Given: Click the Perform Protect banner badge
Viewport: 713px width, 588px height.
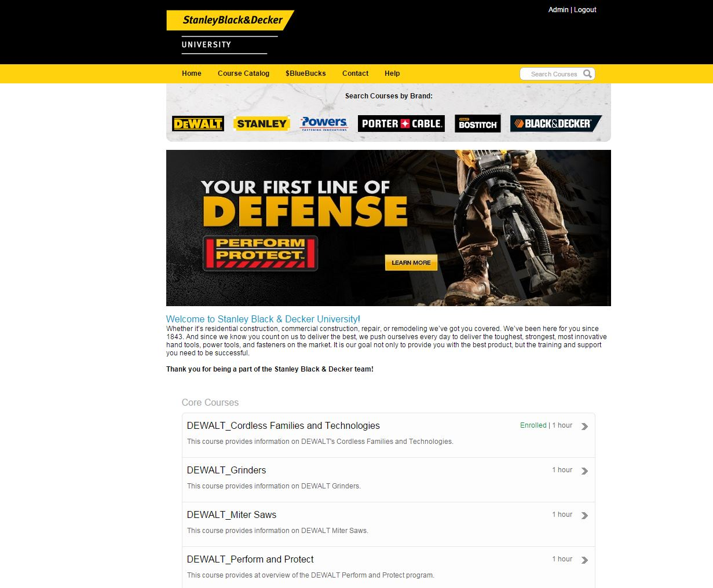Looking at the screenshot, I should [260, 253].
